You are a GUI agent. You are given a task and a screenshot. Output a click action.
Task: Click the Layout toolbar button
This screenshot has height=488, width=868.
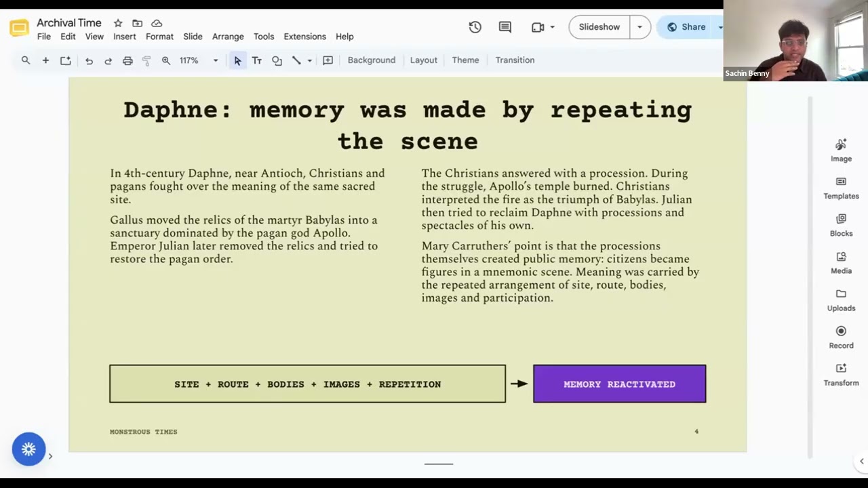[x=424, y=60]
